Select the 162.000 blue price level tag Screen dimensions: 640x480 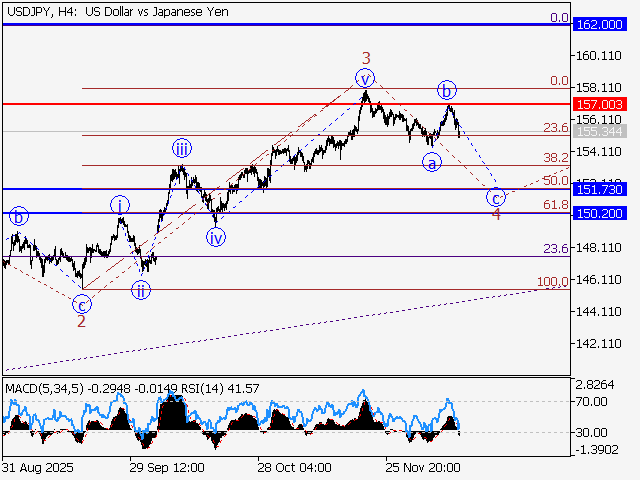click(599, 23)
